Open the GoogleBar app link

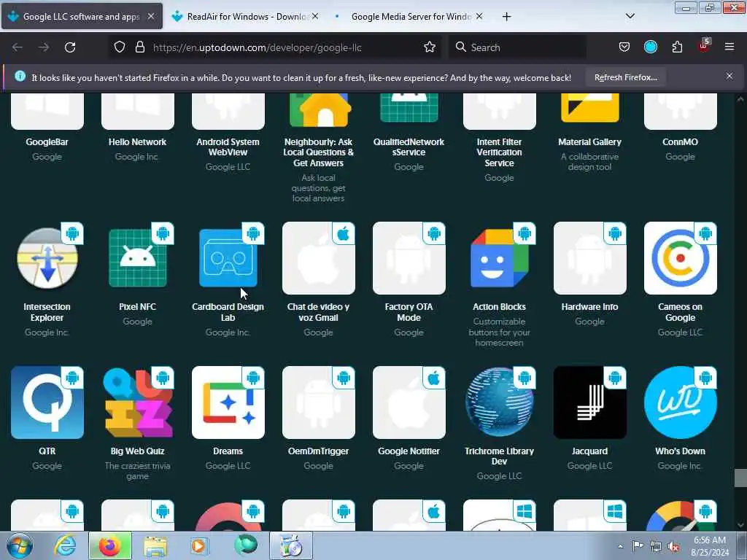(47, 142)
